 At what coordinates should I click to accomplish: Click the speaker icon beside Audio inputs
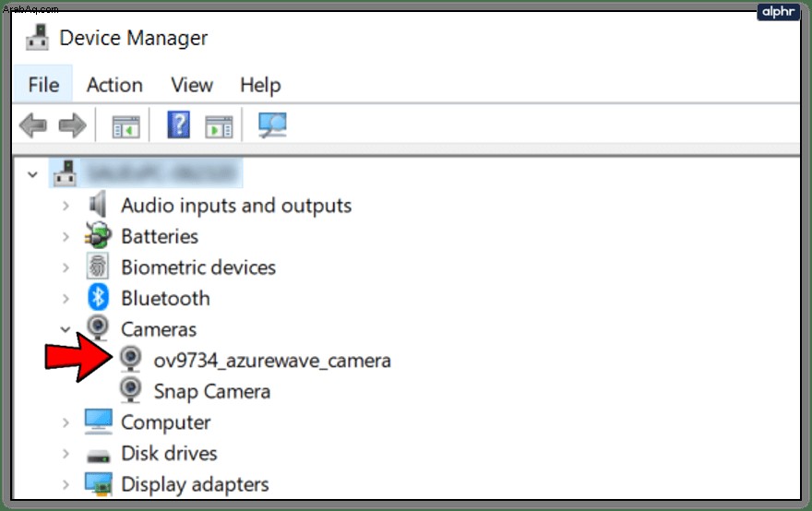tap(98, 205)
